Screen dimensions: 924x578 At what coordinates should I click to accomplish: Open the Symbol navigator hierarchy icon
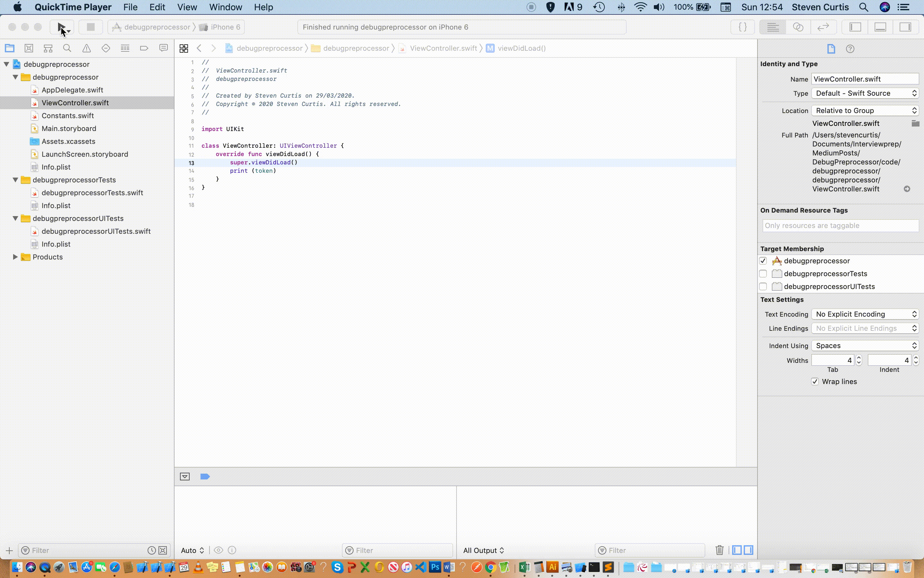(48, 48)
